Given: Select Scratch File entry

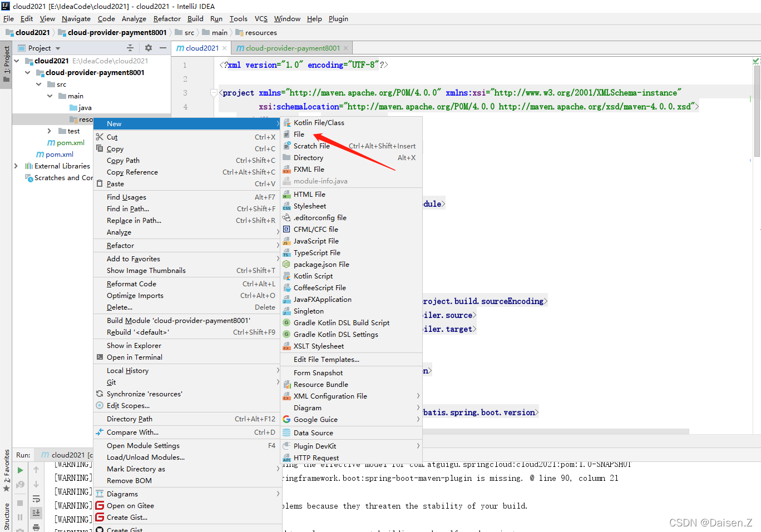Looking at the screenshot, I should tap(351, 146).
